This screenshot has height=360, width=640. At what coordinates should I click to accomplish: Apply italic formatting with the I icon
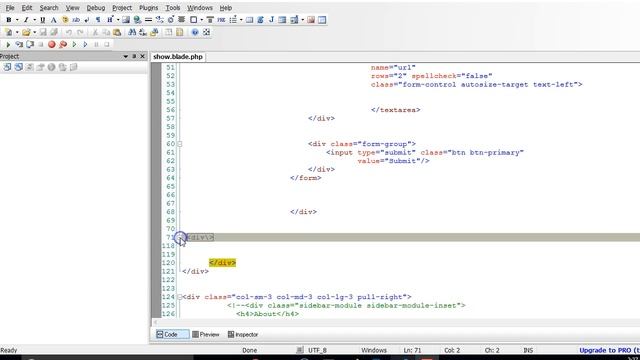26,20
